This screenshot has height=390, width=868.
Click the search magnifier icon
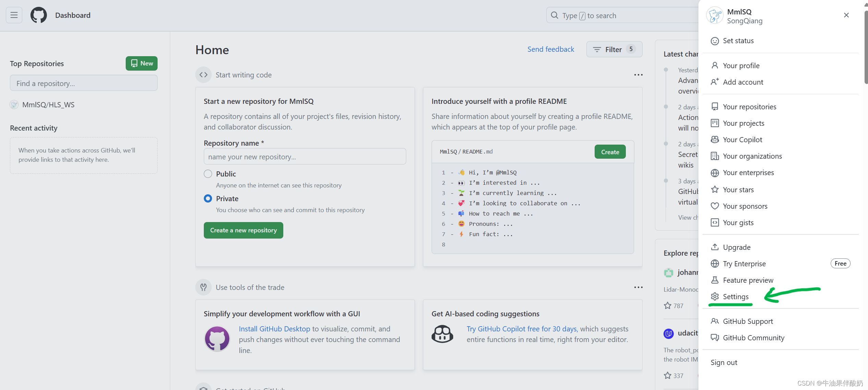coord(554,15)
